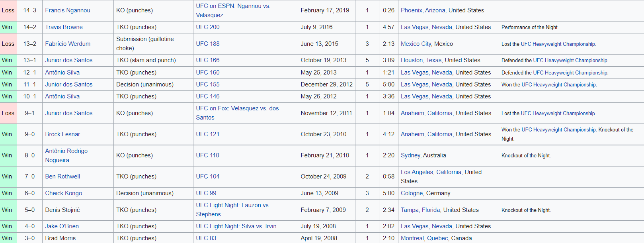Click the date 'April 19, 2008'
Viewport: 644px width, 243px height.
(x=319, y=238)
